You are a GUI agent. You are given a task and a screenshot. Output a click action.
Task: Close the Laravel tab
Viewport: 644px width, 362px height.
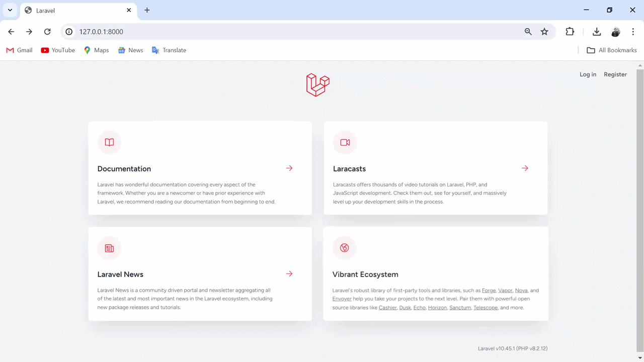129,10
